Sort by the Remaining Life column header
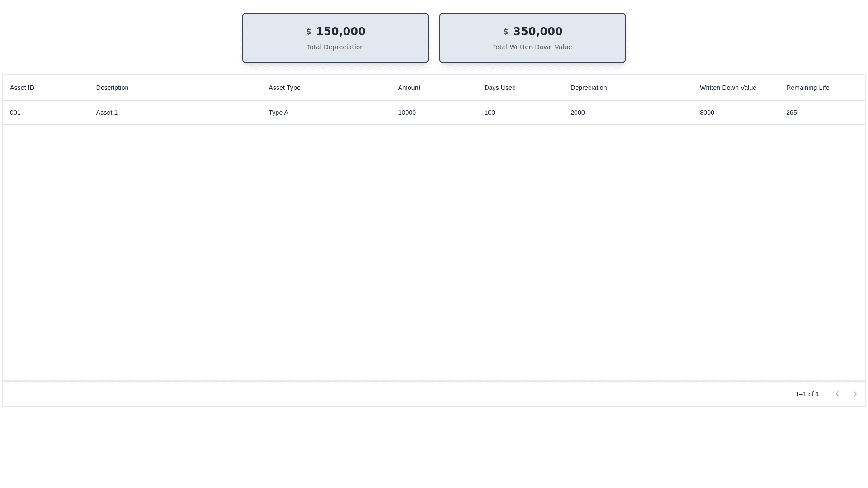The height and width of the screenshot is (488, 868). pos(807,88)
